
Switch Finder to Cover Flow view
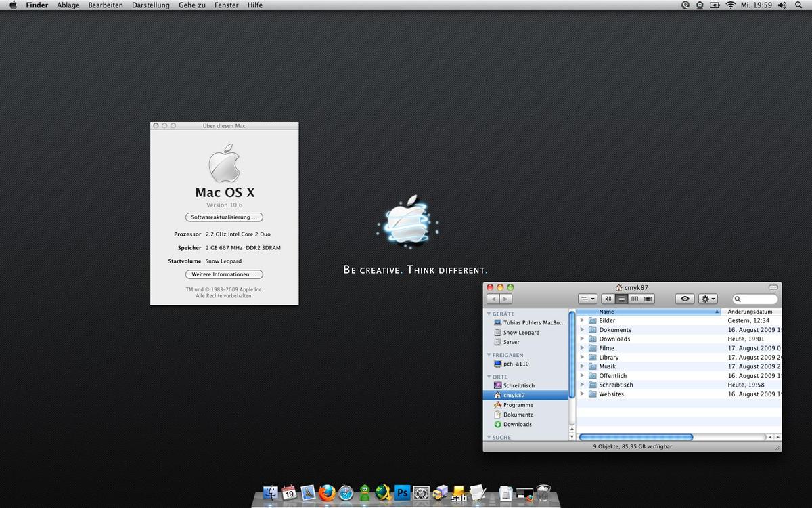tap(648, 299)
